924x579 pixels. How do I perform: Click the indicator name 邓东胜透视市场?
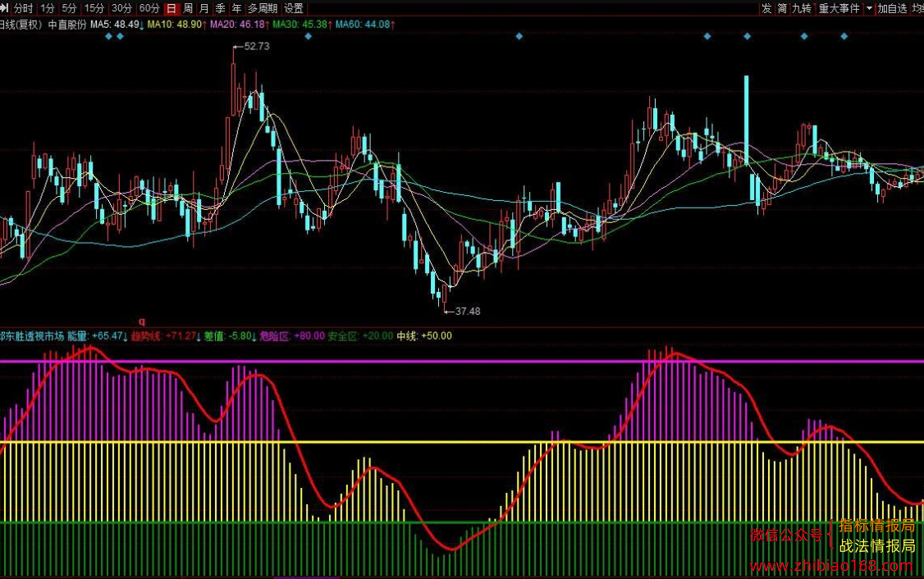(x=32, y=335)
